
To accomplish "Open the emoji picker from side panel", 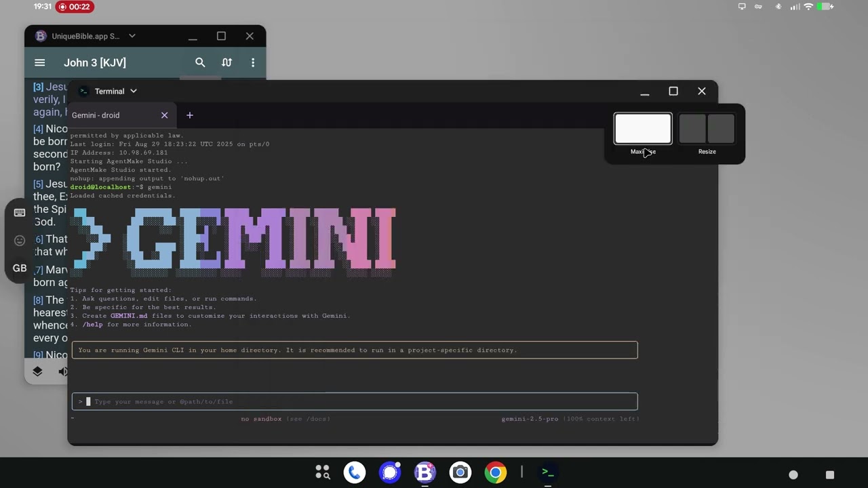I will coord(20,241).
